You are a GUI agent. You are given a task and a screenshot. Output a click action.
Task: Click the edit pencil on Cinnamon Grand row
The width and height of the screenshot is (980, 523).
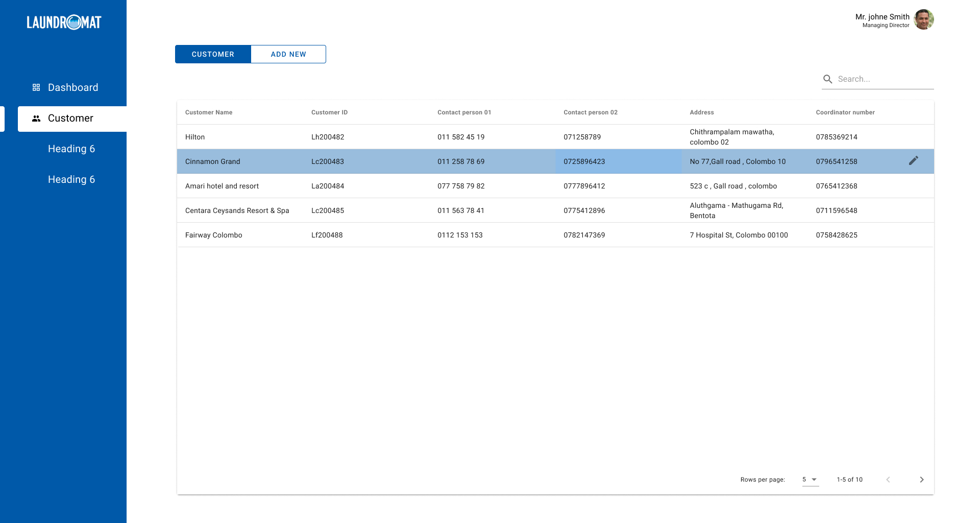914,160
